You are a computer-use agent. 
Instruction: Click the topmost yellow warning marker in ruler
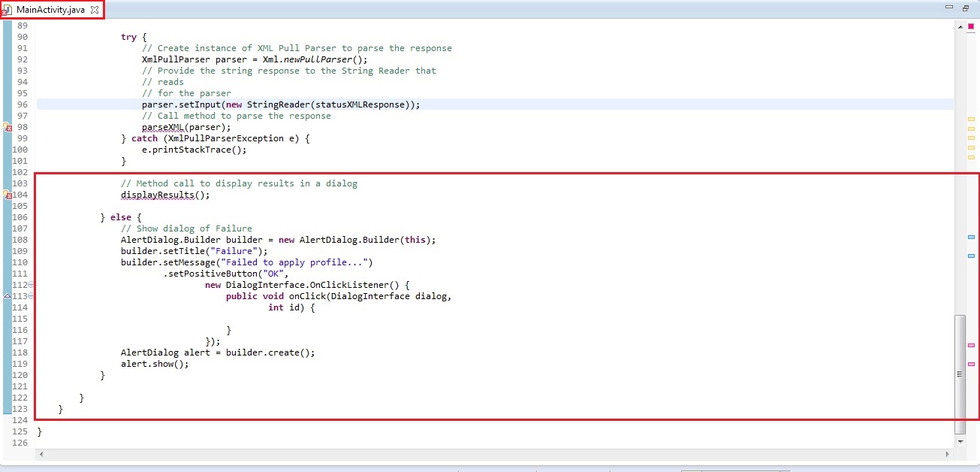click(x=971, y=120)
